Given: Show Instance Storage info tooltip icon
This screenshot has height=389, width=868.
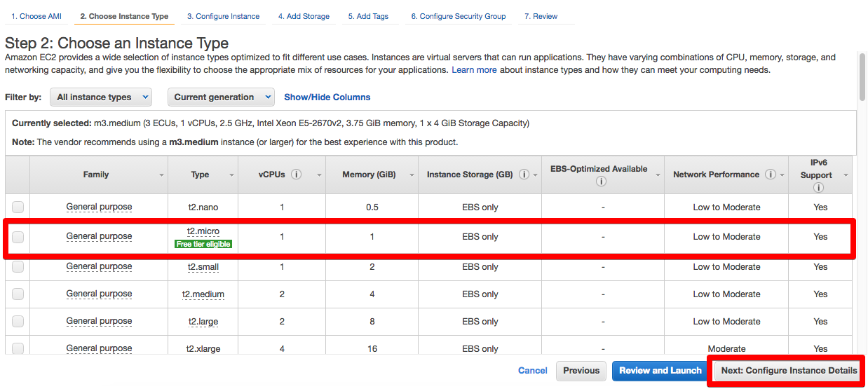Looking at the screenshot, I should pyautogui.click(x=524, y=175).
